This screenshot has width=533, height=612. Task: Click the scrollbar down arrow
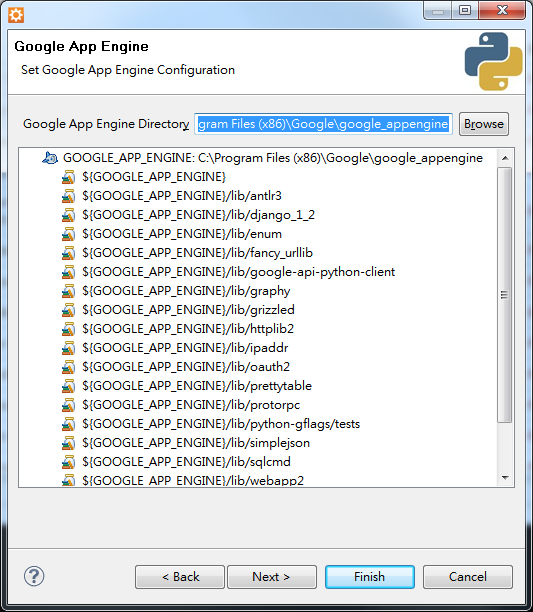(x=505, y=477)
